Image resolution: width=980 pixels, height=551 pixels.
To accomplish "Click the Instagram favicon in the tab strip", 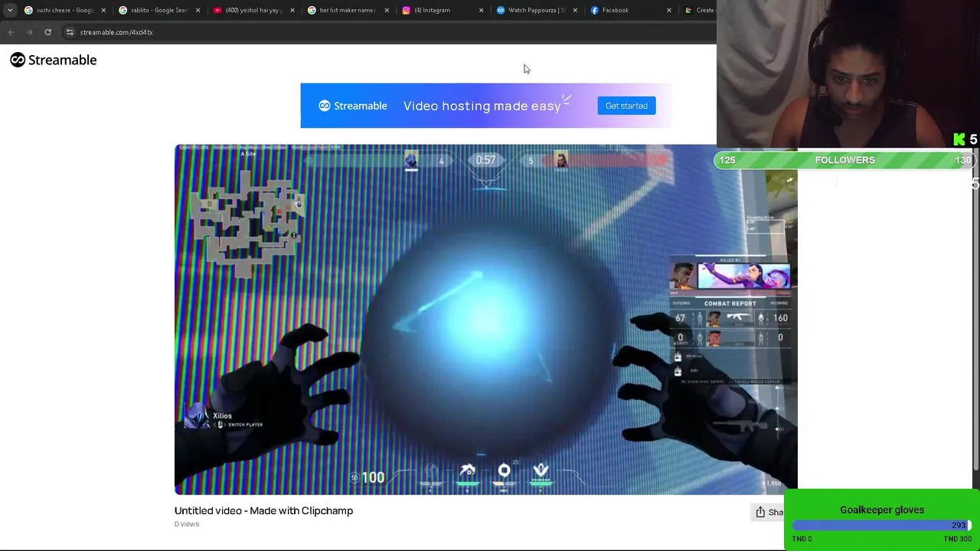I will click(x=407, y=10).
